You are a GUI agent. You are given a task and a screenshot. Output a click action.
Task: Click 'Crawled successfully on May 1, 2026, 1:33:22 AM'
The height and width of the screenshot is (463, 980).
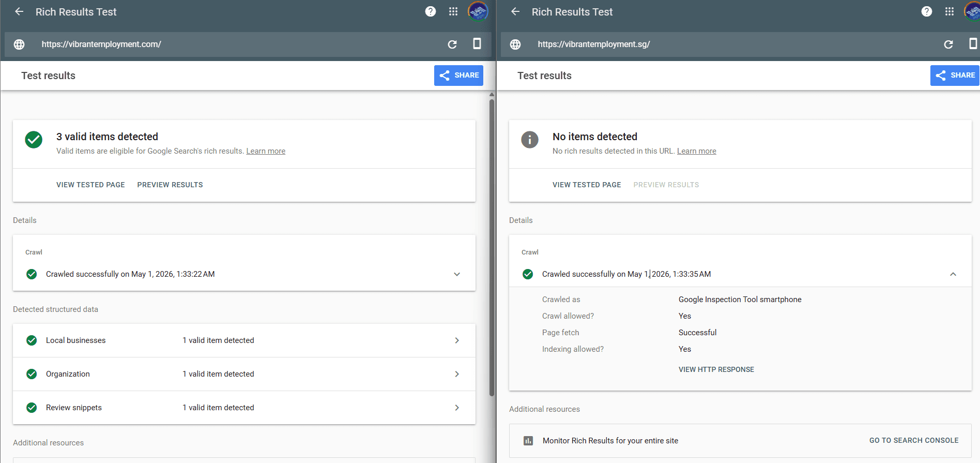[130, 274]
